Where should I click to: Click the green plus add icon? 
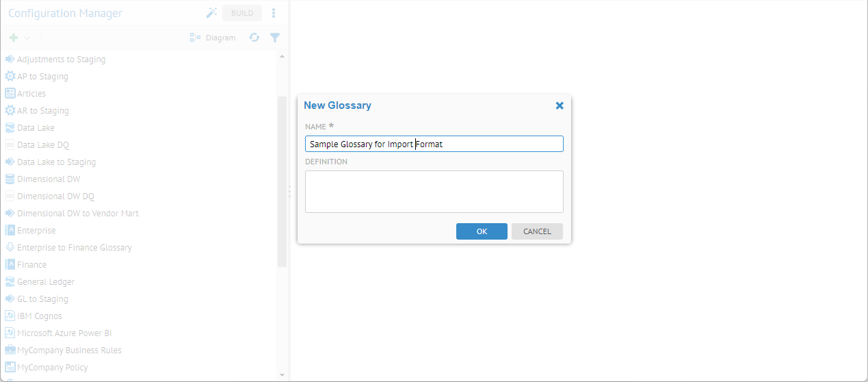pyautogui.click(x=14, y=38)
